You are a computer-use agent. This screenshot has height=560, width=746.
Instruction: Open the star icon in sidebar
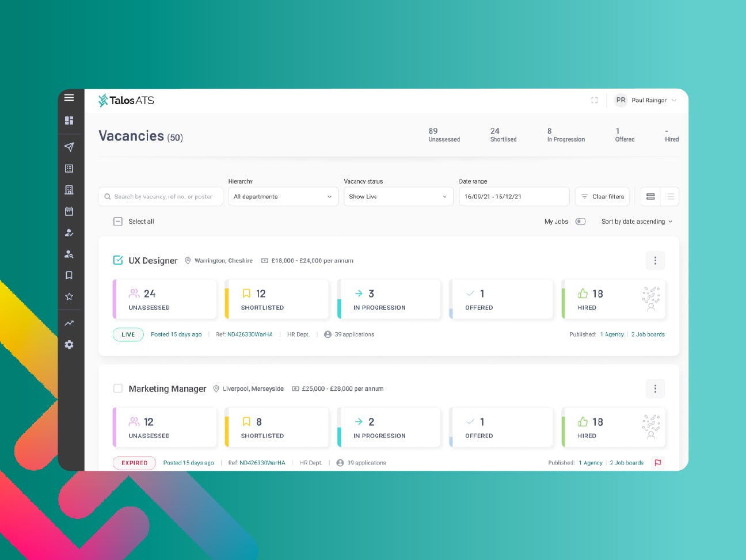tap(69, 296)
